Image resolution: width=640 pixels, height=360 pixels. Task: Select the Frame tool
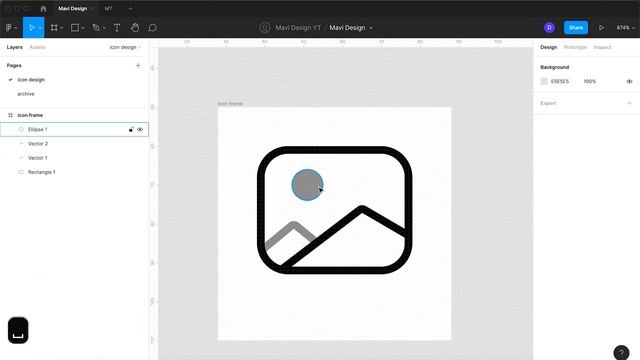[x=54, y=28]
